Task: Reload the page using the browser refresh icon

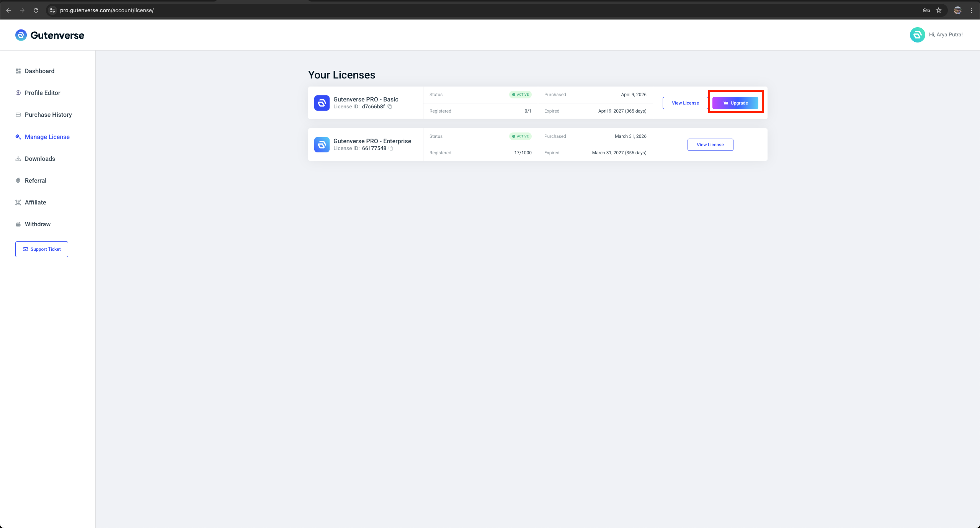Action: point(36,10)
